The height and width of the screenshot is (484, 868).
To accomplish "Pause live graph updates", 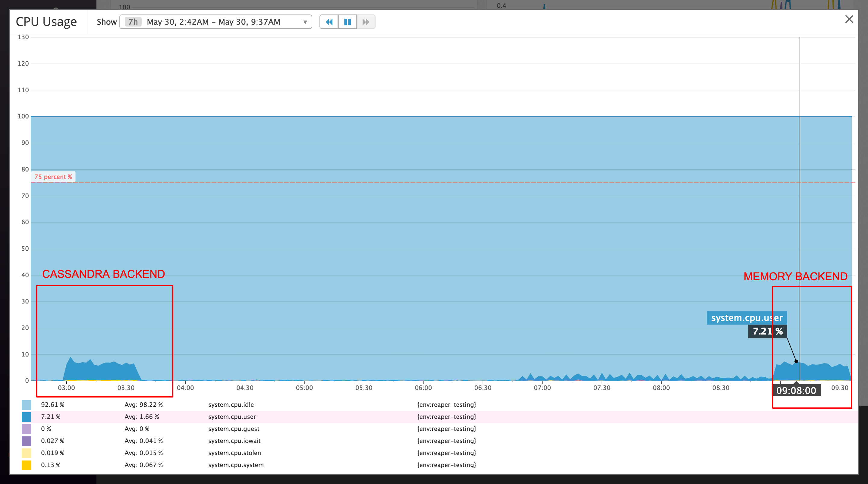I will click(348, 22).
